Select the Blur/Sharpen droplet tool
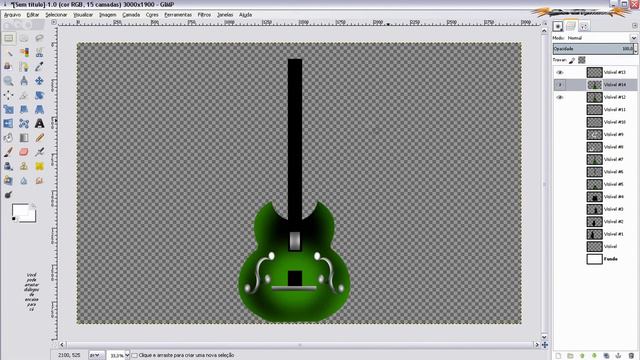The image size is (640, 360). [24, 180]
